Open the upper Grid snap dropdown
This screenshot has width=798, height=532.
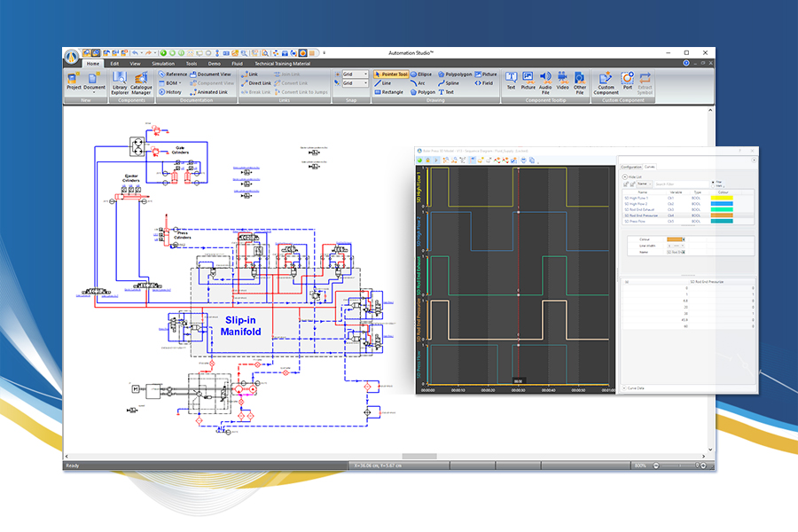[365, 74]
